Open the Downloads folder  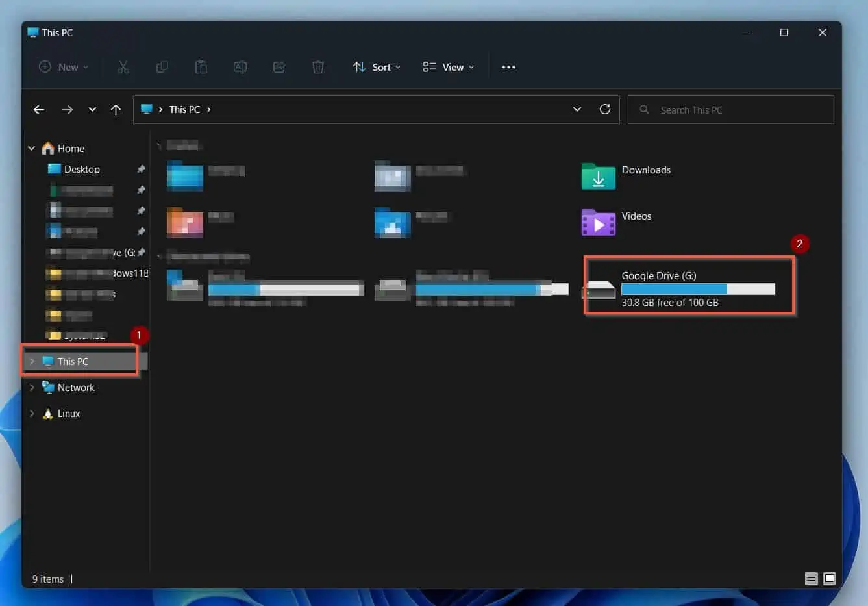pyautogui.click(x=626, y=176)
